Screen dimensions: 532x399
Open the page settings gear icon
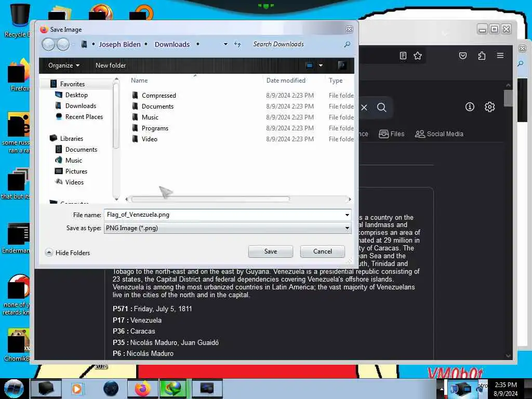(x=489, y=107)
